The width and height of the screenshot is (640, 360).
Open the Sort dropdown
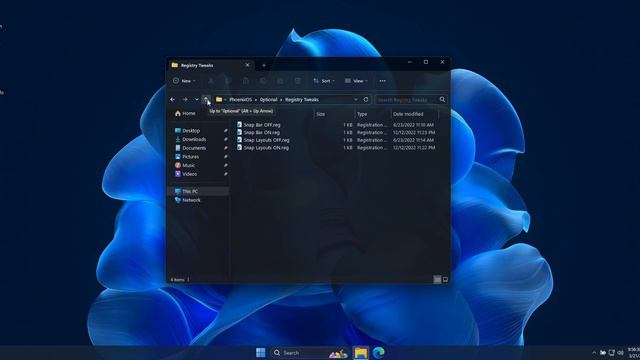click(x=324, y=81)
